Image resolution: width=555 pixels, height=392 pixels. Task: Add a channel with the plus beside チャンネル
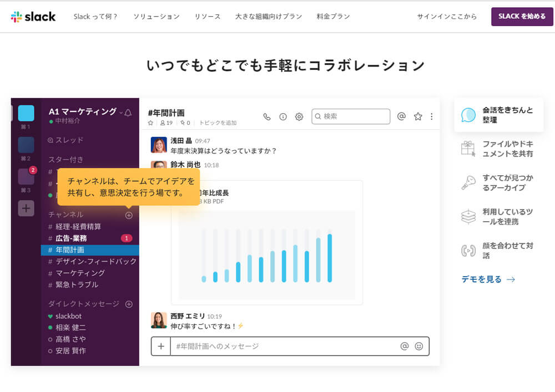tap(129, 215)
